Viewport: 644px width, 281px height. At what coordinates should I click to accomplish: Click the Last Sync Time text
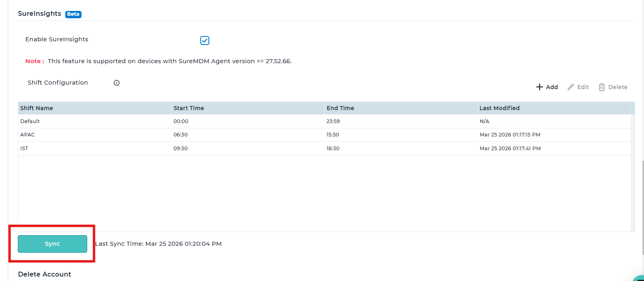(158, 244)
